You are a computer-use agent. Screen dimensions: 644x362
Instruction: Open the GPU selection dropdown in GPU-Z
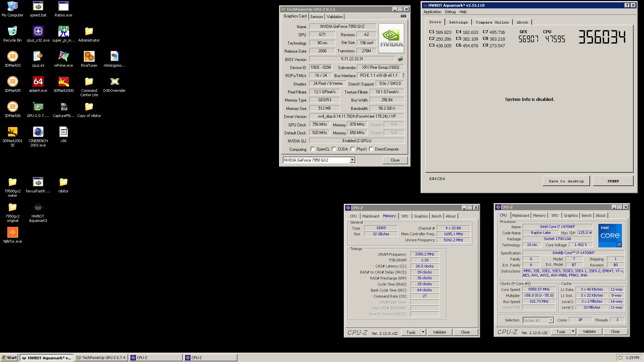pos(353,160)
